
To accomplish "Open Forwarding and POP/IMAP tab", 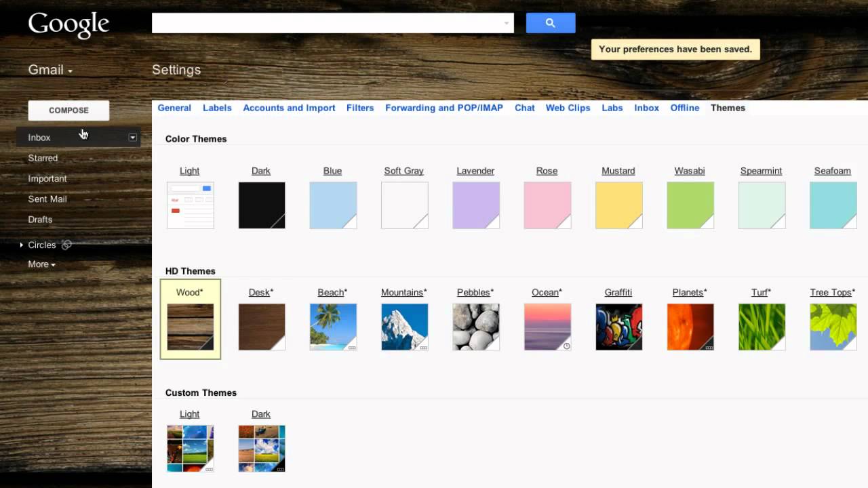I will pyautogui.click(x=444, y=108).
